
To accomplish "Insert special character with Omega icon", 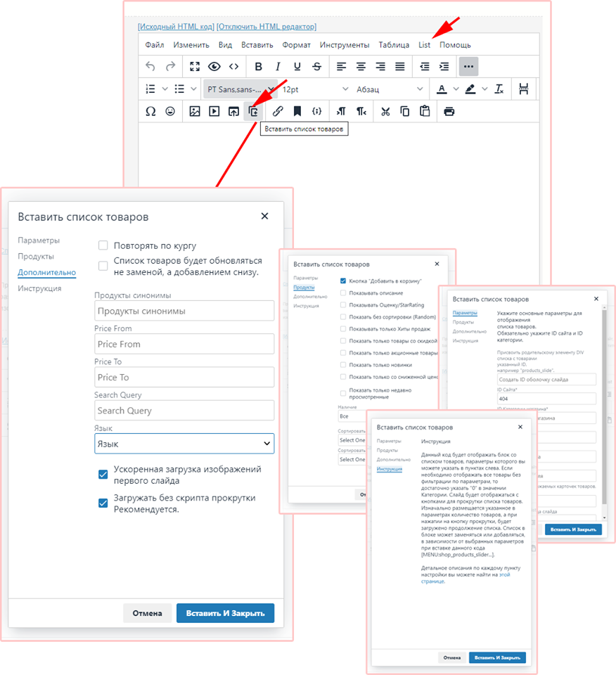I will point(150,111).
